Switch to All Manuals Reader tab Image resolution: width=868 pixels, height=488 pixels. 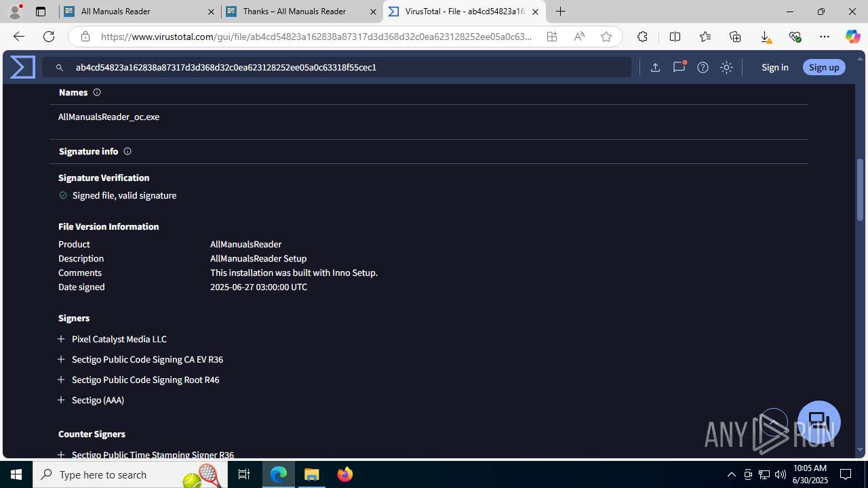click(140, 12)
